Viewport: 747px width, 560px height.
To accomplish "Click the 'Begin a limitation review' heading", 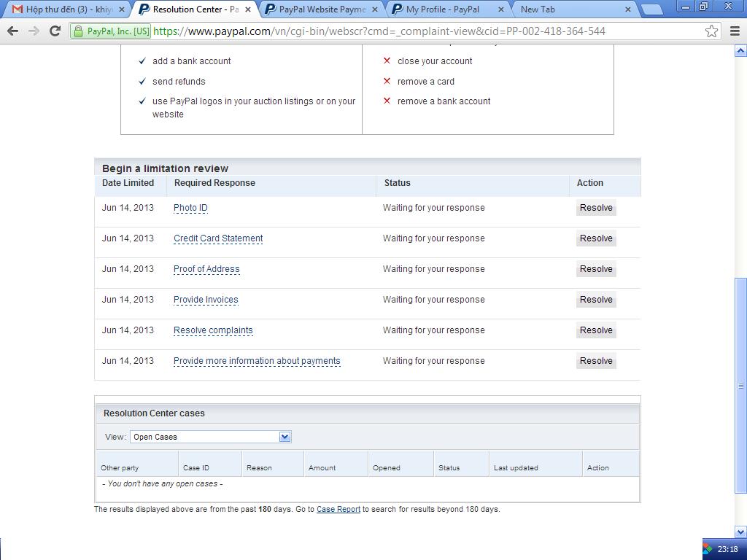I will click(x=165, y=168).
